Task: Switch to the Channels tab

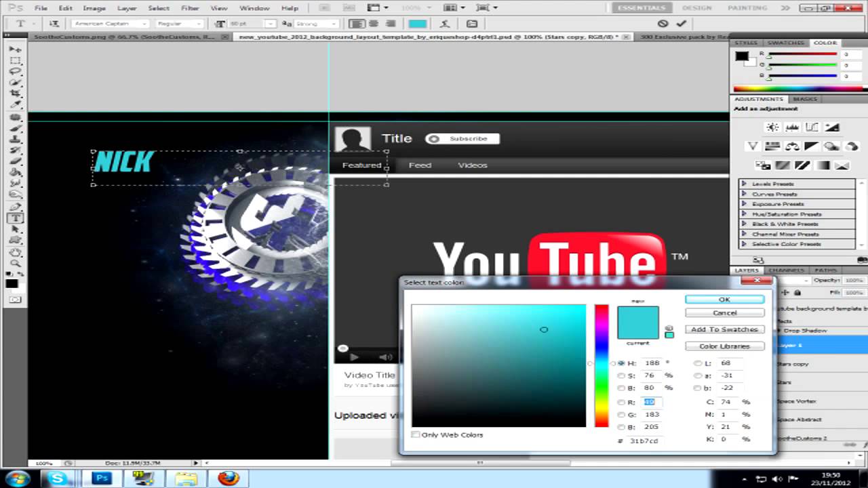Action: (786, 270)
